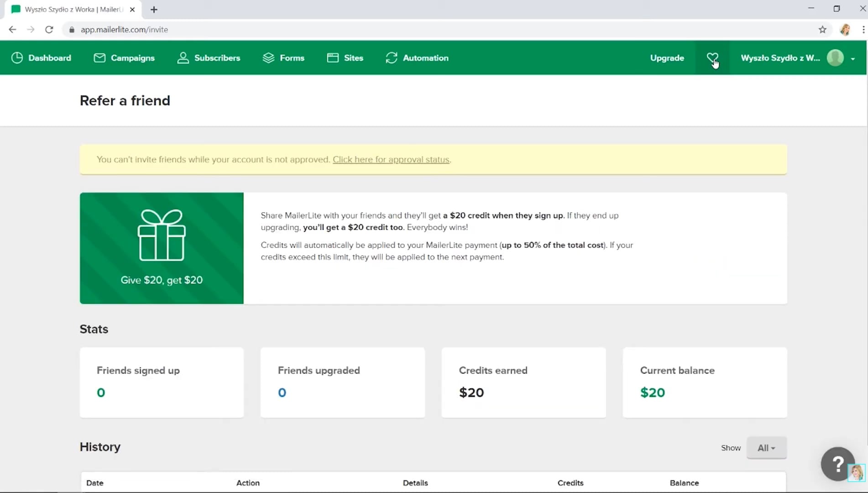This screenshot has height=493, width=868.
Task: Click the Forms layers icon
Action: pyautogui.click(x=268, y=58)
